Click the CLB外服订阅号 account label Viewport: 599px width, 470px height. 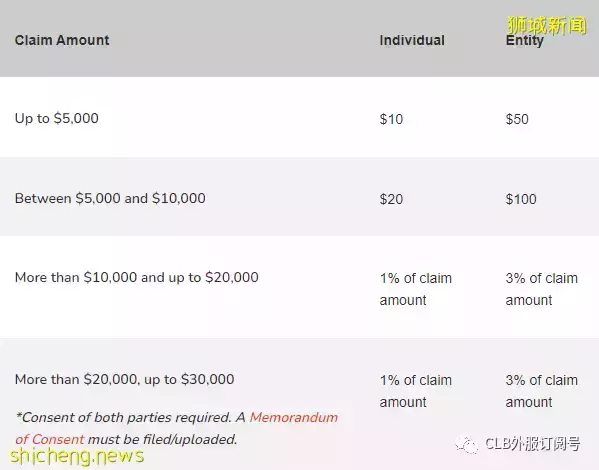tap(533, 444)
